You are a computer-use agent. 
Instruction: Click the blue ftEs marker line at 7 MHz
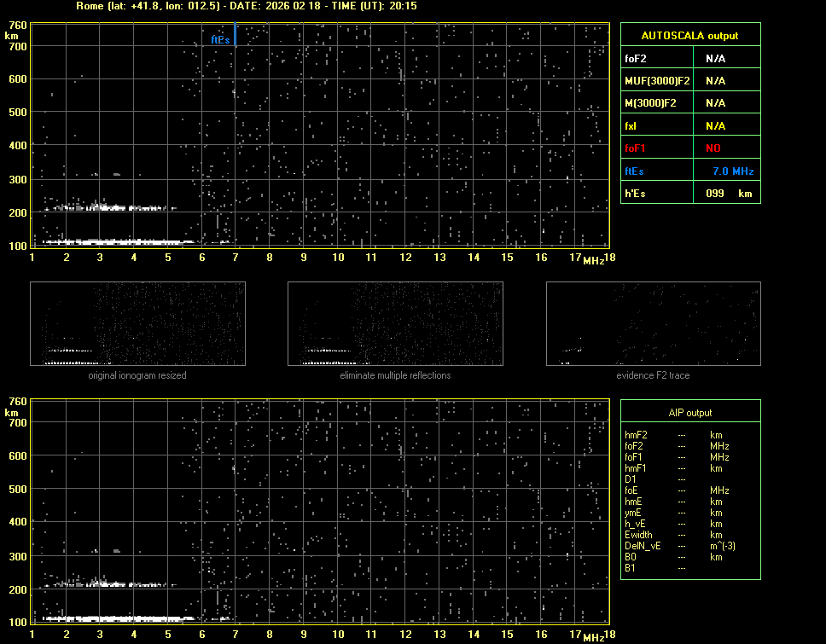(235, 36)
